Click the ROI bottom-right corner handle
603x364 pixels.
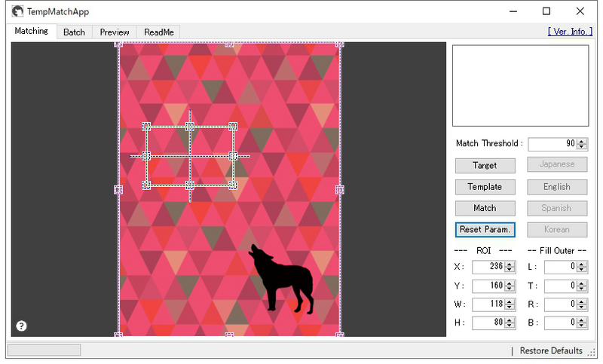coord(233,185)
